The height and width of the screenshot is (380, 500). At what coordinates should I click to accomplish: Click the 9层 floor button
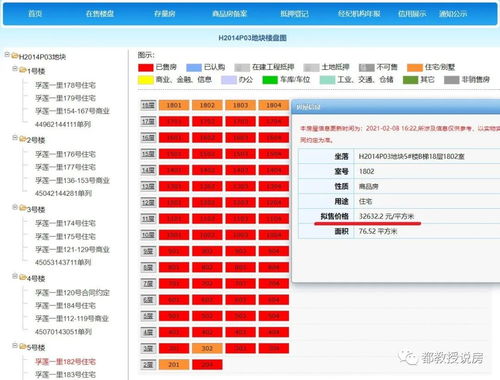coord(148,251)
